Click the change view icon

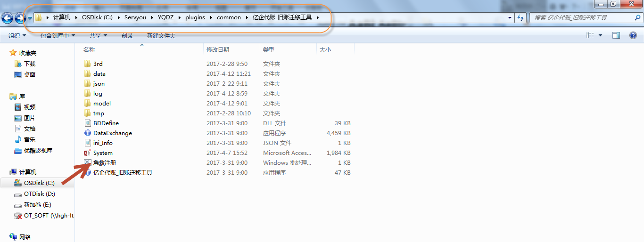[590, 35]
